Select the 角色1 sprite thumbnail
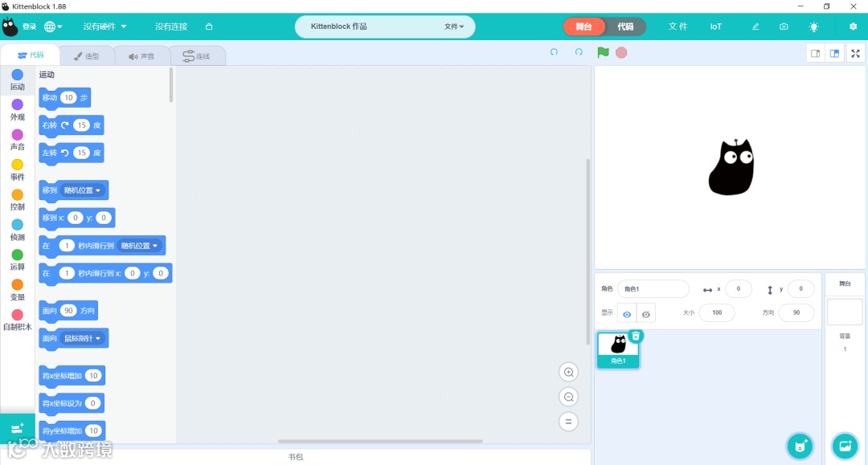The image size is (868, 465). (x=618, y=349)
